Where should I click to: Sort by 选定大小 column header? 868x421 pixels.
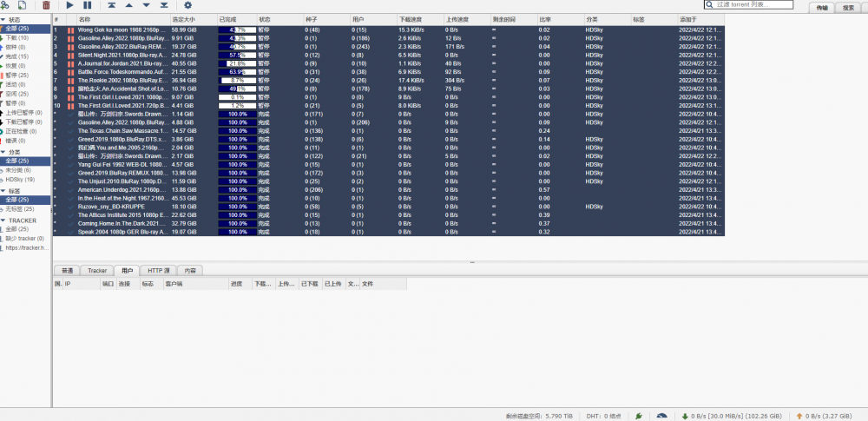(194, 19)
